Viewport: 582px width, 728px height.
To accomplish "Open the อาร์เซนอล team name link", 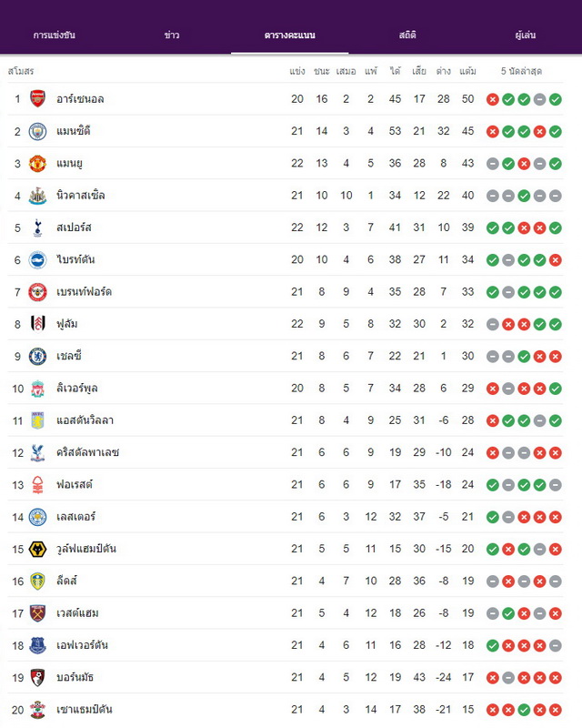I will (x=80, y=99).
